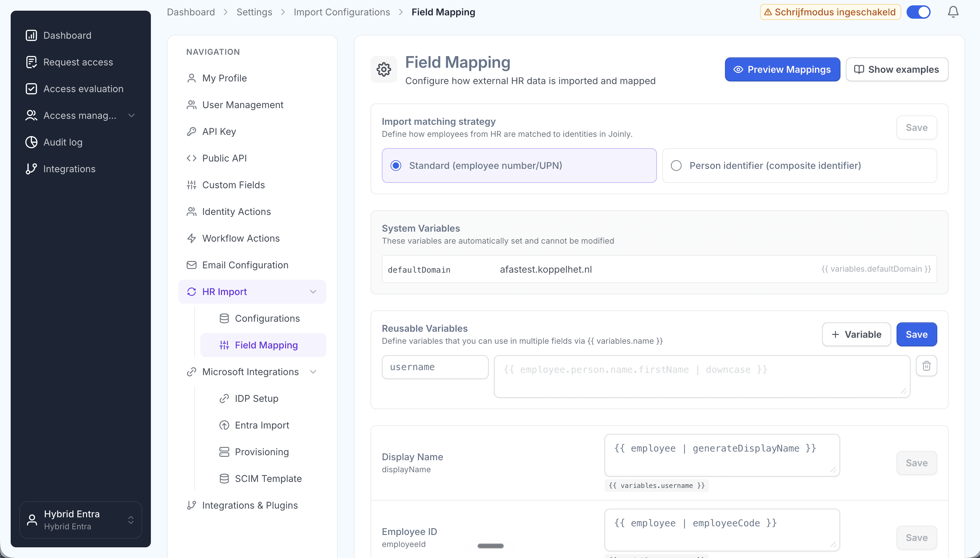Click the username variable name field

(x=435, y=367)
